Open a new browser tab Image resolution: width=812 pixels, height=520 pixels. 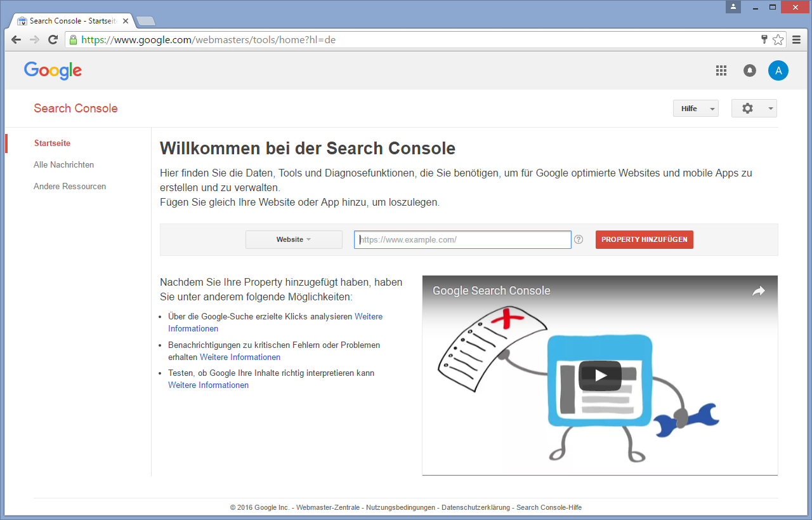(146, 21)
